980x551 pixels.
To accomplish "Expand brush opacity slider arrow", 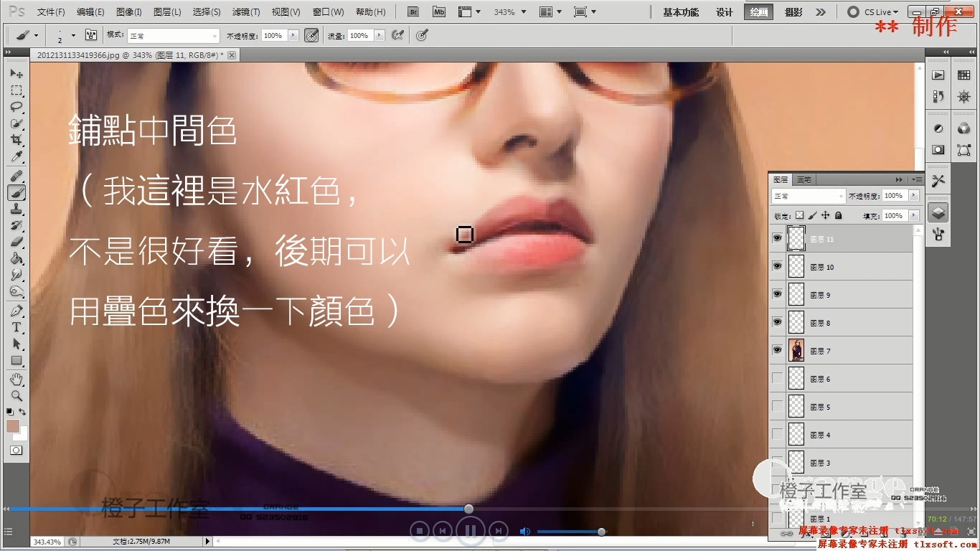I will point(293,35).
